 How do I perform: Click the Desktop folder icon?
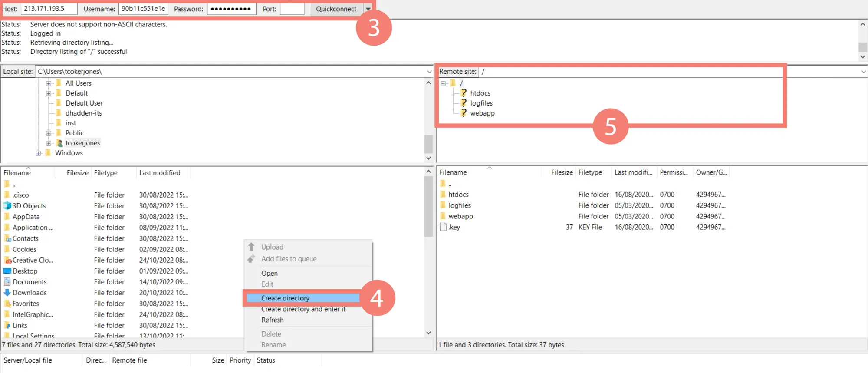click(7, 271)
